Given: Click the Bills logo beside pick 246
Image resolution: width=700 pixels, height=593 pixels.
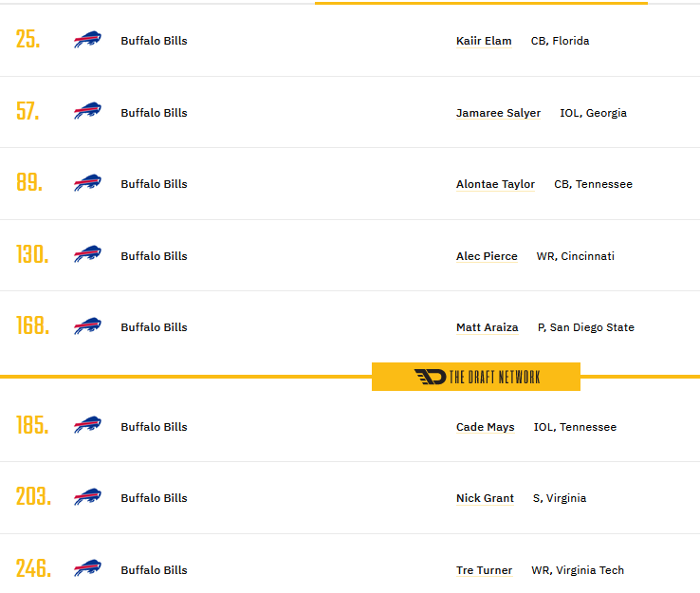Looking at the screenshot, I should click(87, 568).
